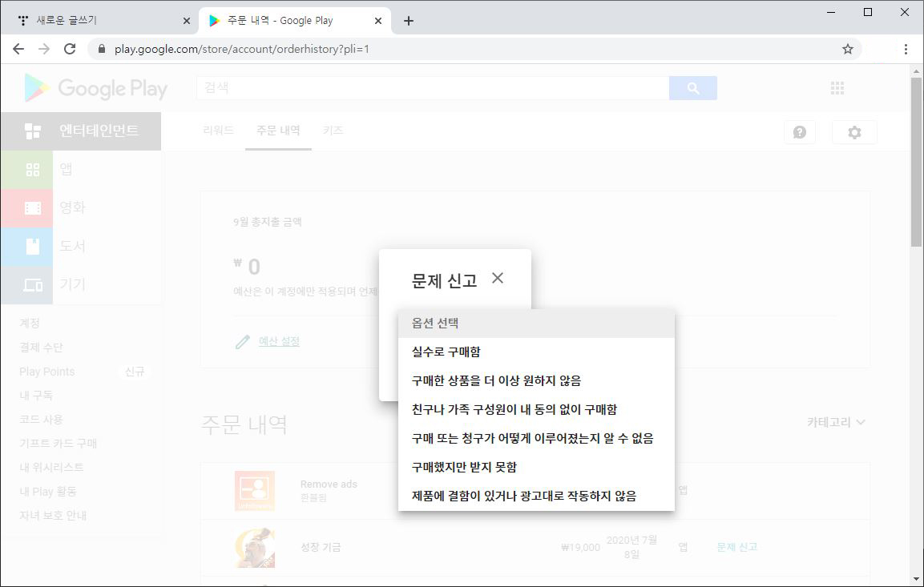The width and height of the screenshot is (924, 587).
Task: Open the Google apps grid icon
Action: (837, 88)
